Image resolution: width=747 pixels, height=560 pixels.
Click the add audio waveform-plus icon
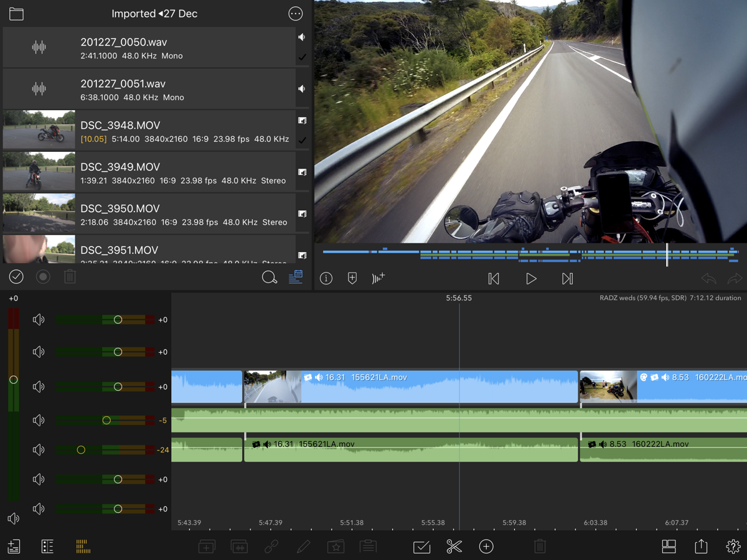tap(378, 278)
